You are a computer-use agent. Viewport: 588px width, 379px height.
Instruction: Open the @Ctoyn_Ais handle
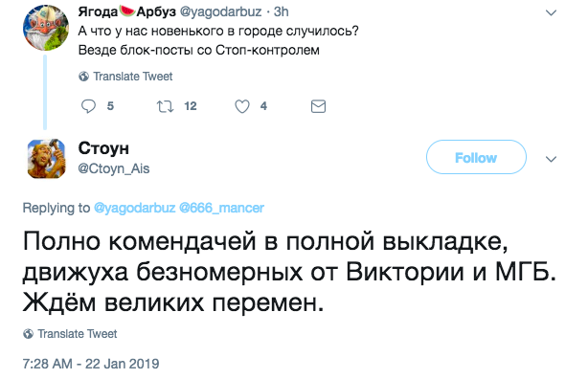click(x=114, y=168)
